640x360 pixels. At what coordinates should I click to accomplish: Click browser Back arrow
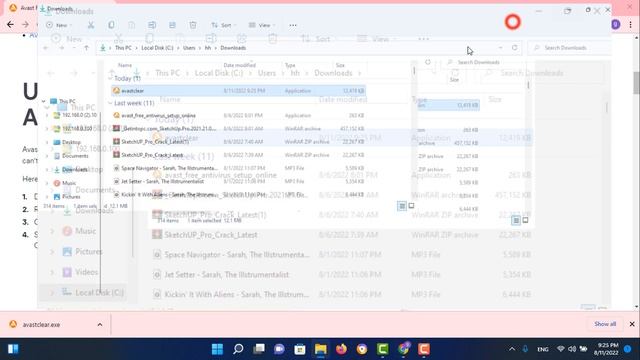click(x=10, y=25)
